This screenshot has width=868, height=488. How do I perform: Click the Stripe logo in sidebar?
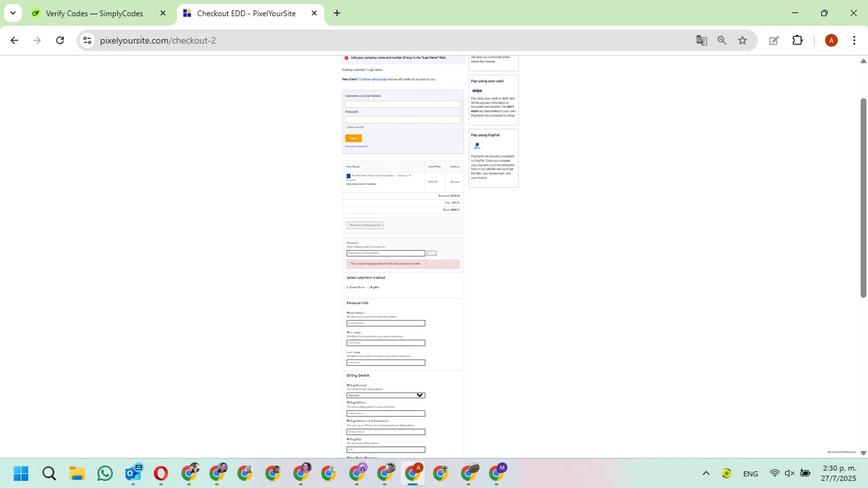(x=477, y=91)
